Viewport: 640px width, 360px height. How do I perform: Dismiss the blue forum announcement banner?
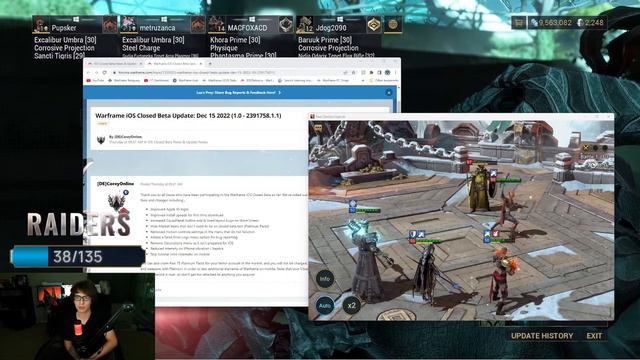[389, 93]
